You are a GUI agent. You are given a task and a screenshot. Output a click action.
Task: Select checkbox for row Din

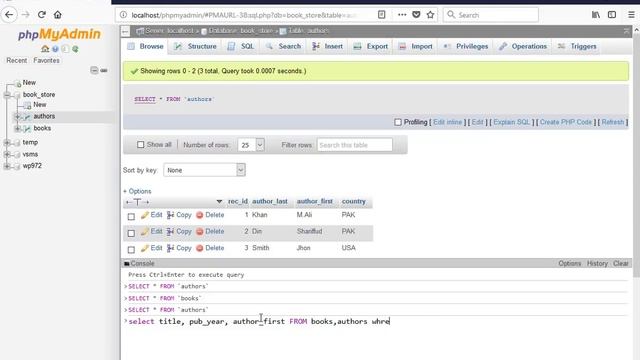point(131,233)
